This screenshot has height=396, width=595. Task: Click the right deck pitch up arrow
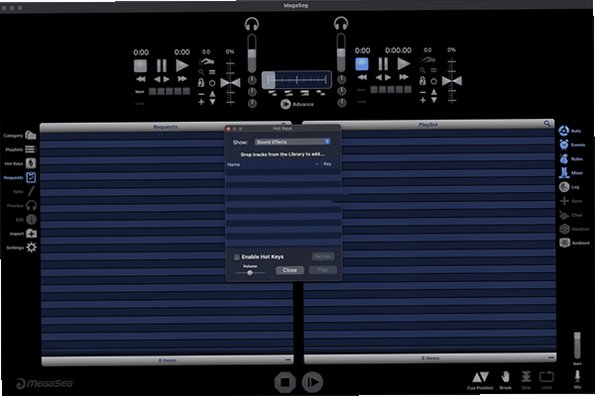coord(434,91)
